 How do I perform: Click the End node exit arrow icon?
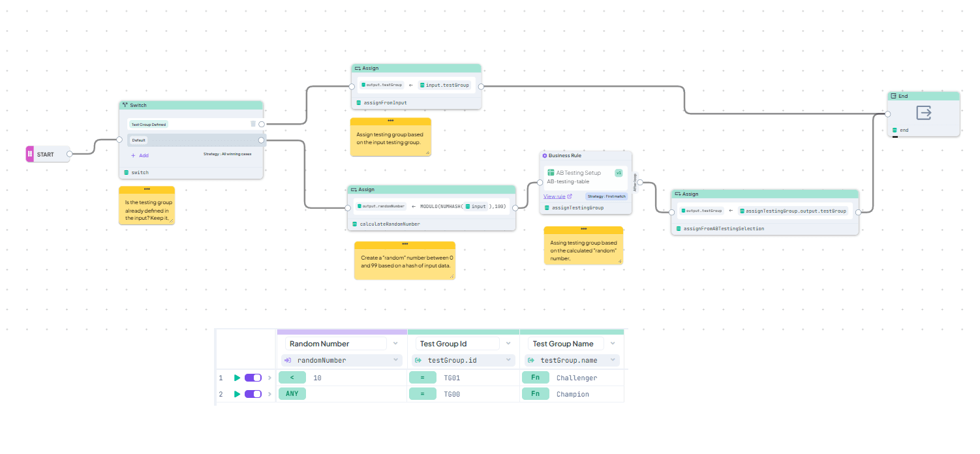coord(923,113)
